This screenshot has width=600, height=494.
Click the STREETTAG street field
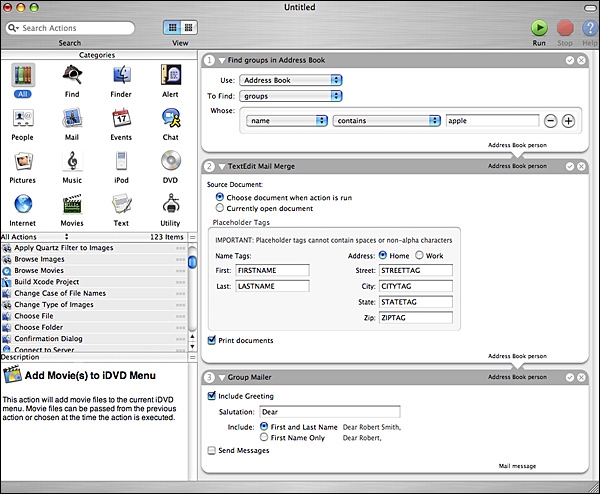(416, 270)
